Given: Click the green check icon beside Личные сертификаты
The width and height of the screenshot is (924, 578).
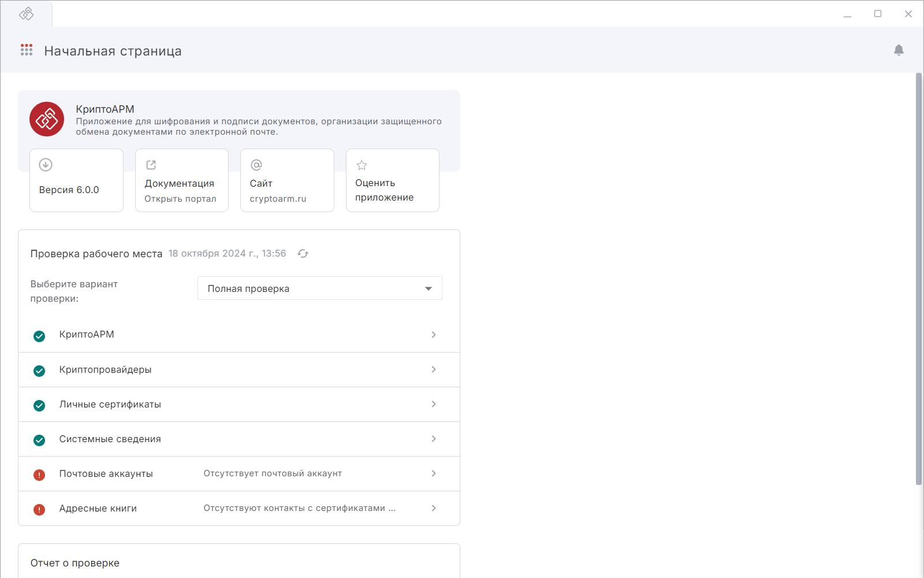Looking at the screenshot, I should click(39, 406).
